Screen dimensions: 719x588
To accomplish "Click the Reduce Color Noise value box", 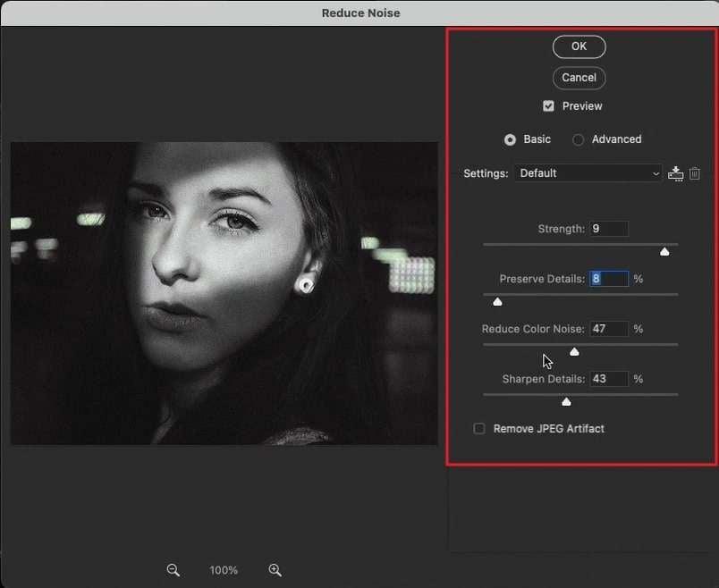I will tap(608, 329).
